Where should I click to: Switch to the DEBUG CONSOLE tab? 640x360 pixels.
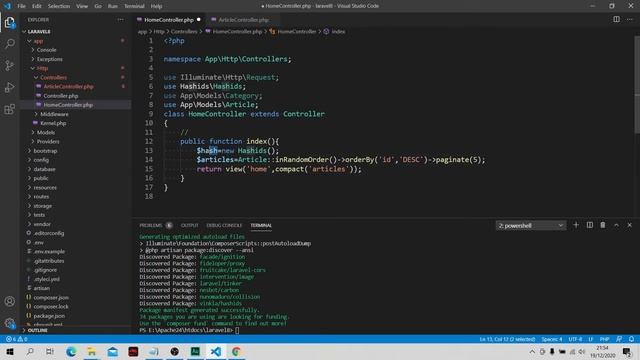point(224,225)
